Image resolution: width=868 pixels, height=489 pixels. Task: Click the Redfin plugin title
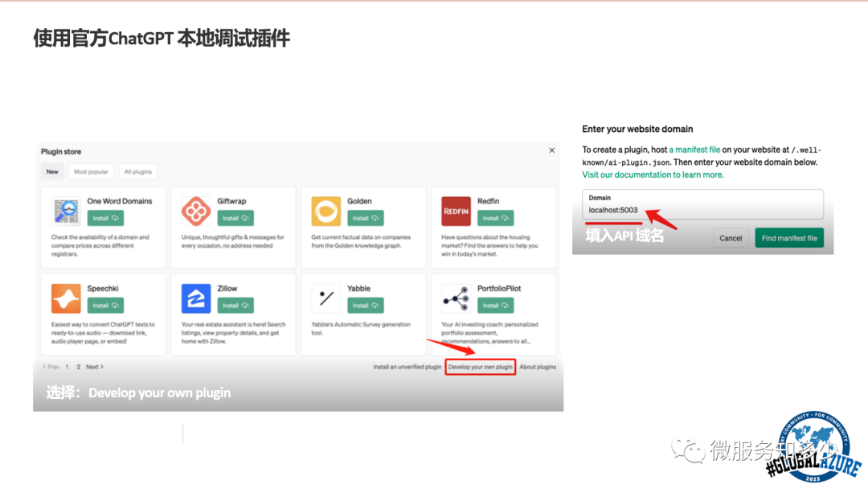489,201
